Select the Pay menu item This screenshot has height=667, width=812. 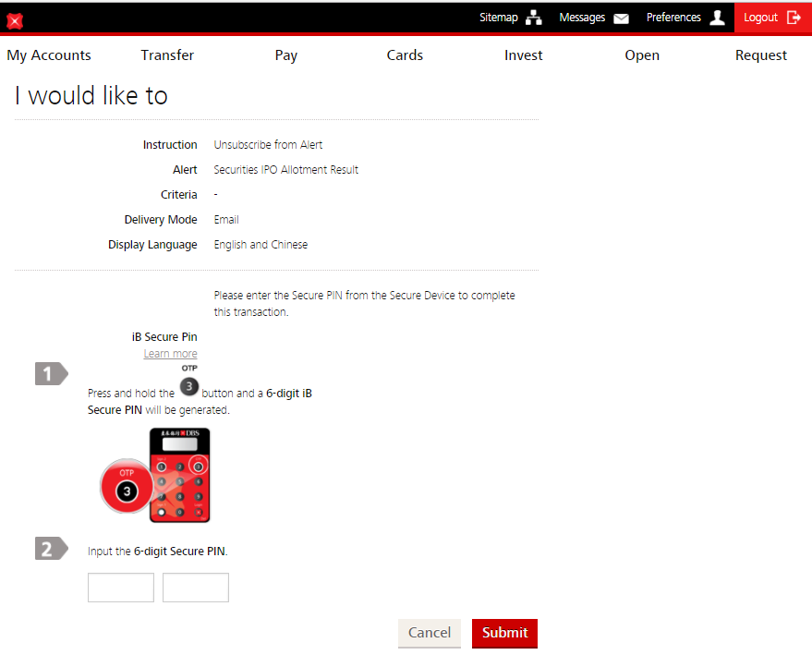point(286,55)
